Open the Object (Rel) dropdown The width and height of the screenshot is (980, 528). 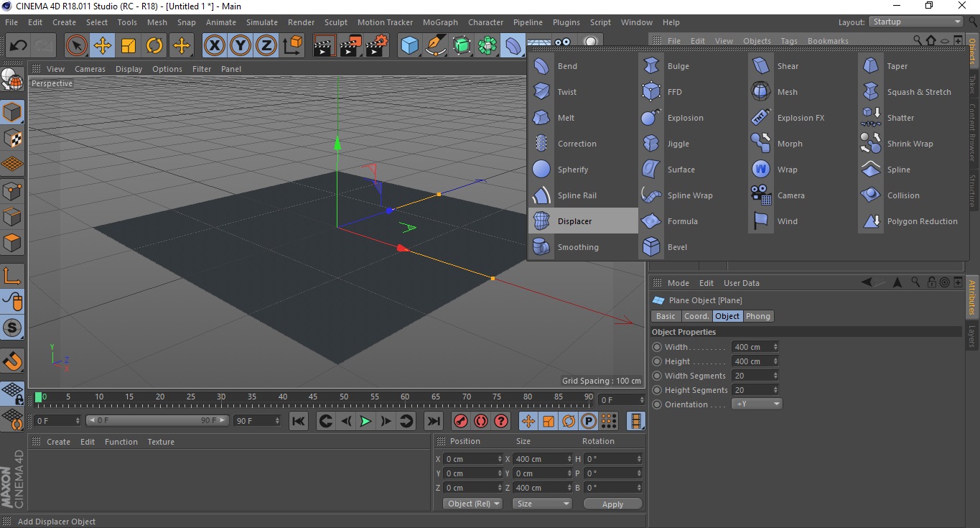[x=472, y=504]
